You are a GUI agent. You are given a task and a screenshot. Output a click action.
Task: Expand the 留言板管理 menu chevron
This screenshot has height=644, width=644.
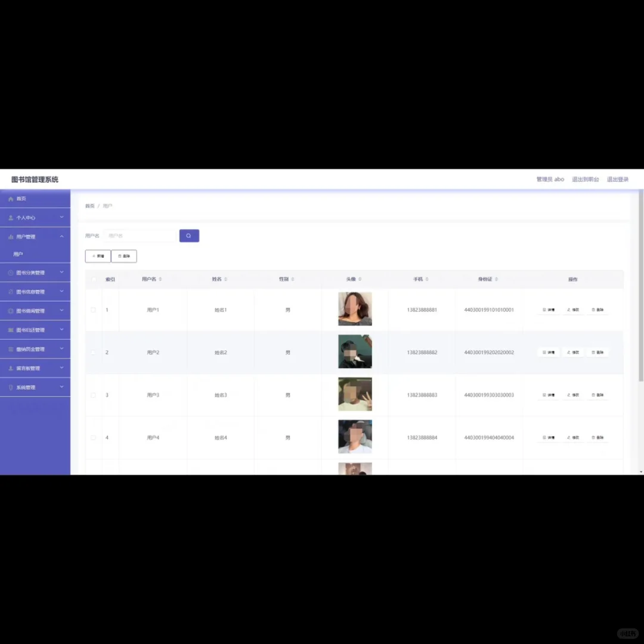(61, 368)
